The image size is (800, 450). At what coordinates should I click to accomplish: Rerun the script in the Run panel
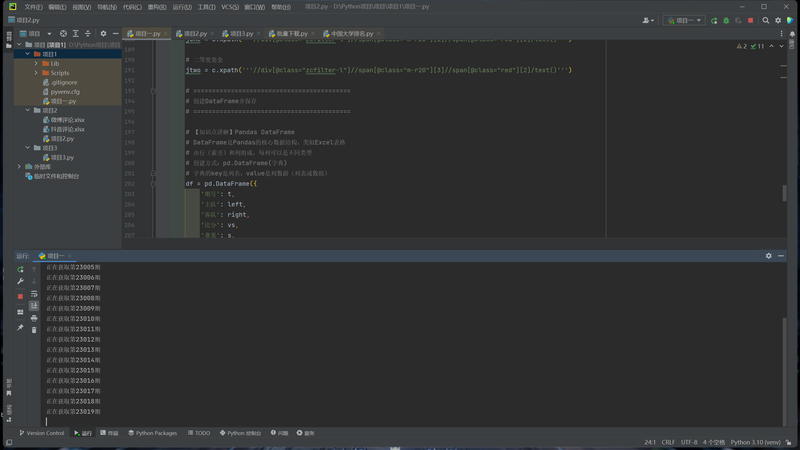pos(20,270)
